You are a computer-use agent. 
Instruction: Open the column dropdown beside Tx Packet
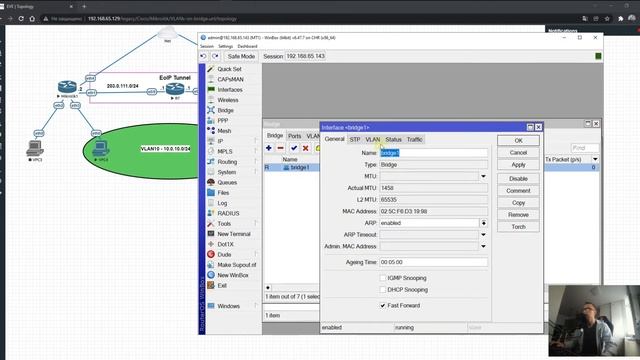click(x=595, y=159)
